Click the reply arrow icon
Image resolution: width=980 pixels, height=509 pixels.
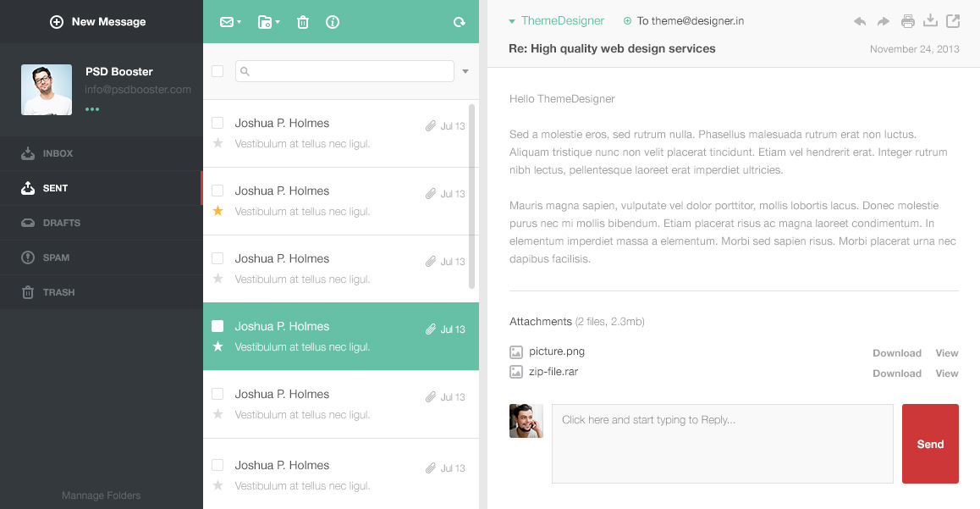tap(860, 21)
